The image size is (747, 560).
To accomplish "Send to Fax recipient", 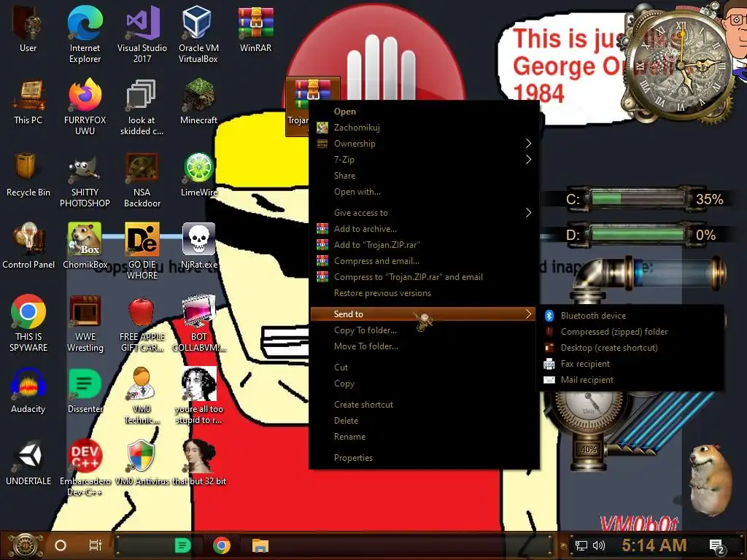I will coord(631,365).
